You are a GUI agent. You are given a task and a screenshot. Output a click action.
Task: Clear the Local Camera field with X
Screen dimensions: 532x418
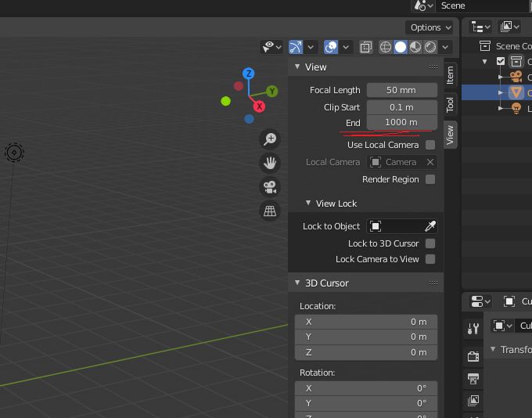[430, 162]
